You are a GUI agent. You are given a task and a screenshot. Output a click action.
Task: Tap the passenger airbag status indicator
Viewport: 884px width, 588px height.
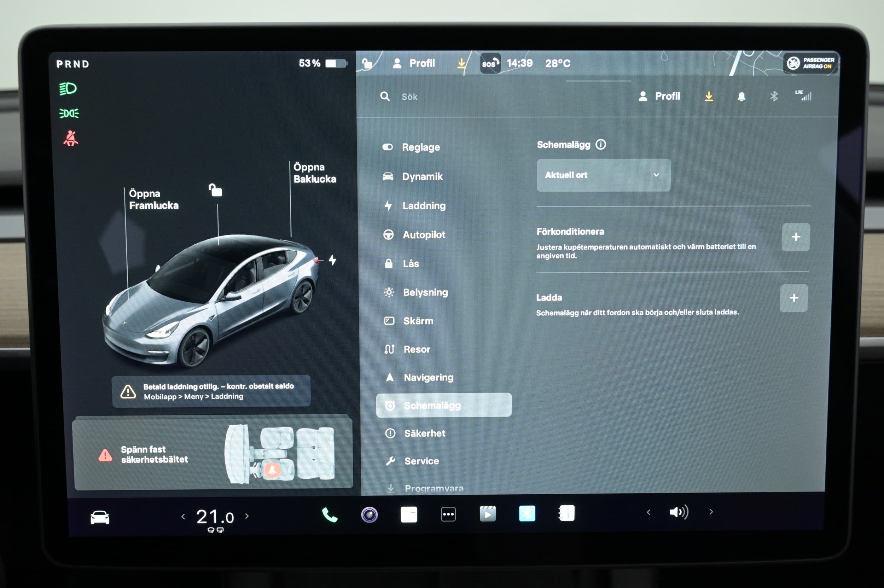(810, 63)
